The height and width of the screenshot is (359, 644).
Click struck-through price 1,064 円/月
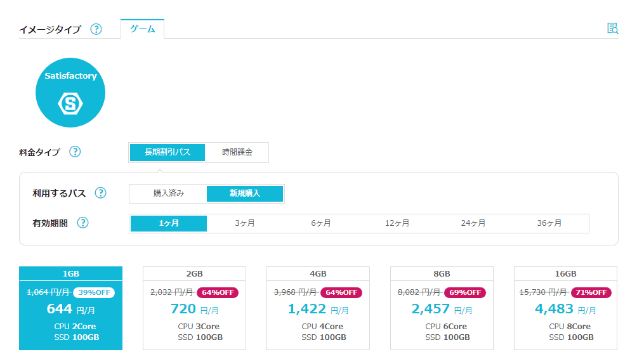(x=48, y=292)
